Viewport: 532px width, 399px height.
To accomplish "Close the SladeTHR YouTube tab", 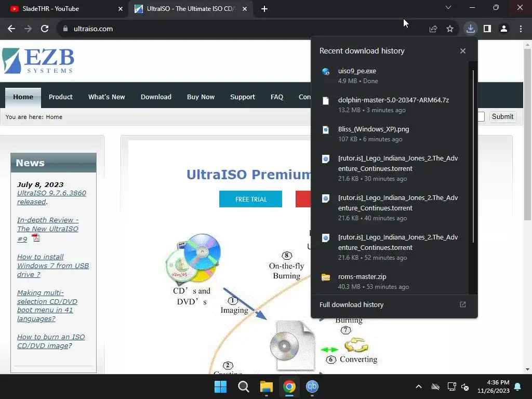I will (x=121, y=9).
